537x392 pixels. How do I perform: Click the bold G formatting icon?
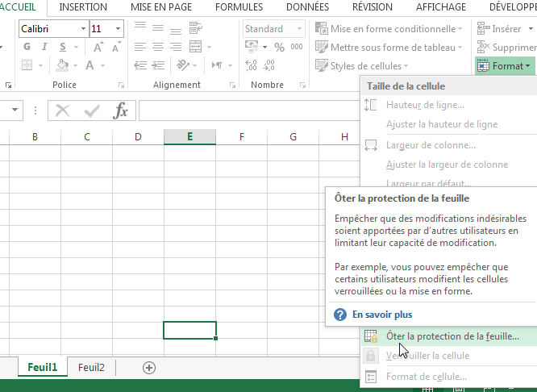(x=27, y=47)
